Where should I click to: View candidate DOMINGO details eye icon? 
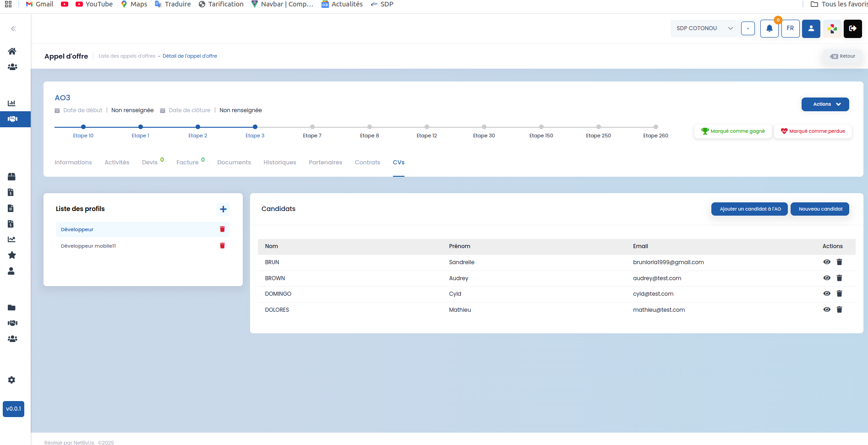(827, 293)
